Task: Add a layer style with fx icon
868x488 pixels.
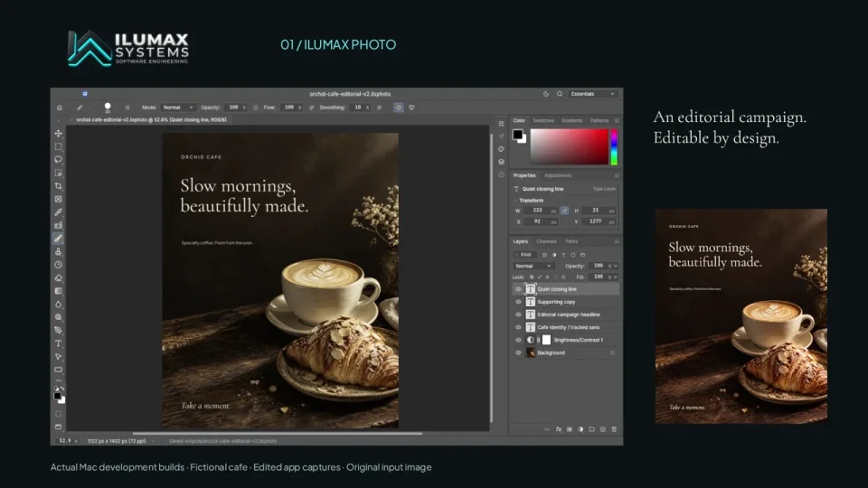Action: 559,429
